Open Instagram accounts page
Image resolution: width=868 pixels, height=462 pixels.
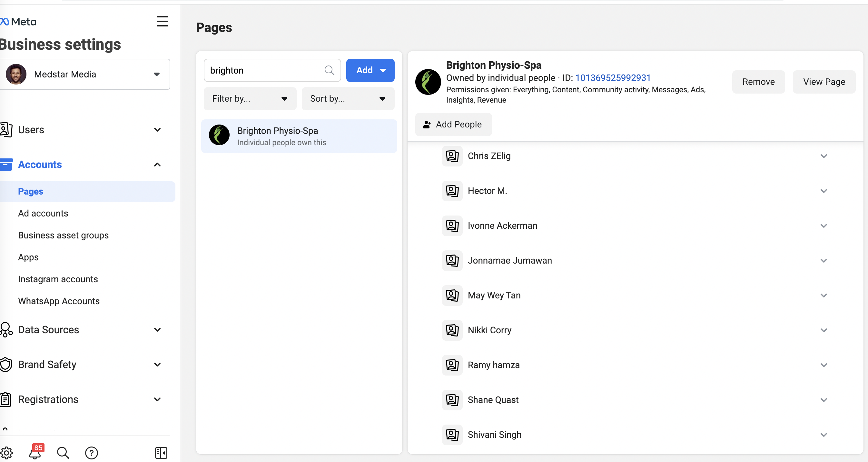58,279
